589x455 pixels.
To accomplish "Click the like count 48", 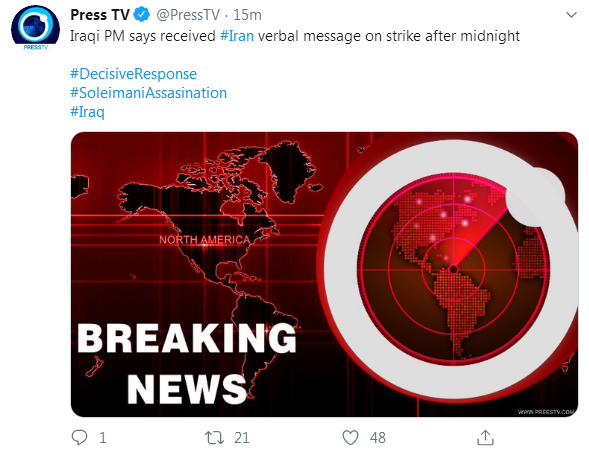I will 378,438.
